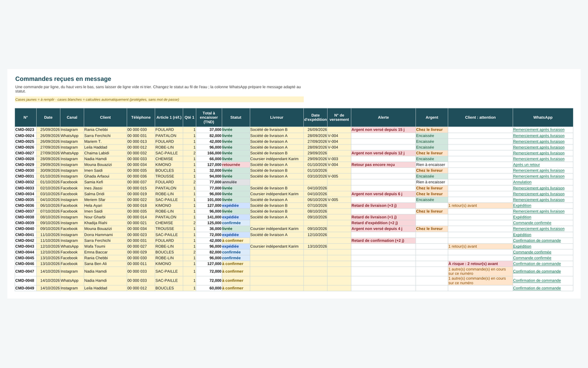Screen dimensions: 588x368
Task: Click 'à confirmer' status of CMD-0046
Action: (x=236, y=264)
